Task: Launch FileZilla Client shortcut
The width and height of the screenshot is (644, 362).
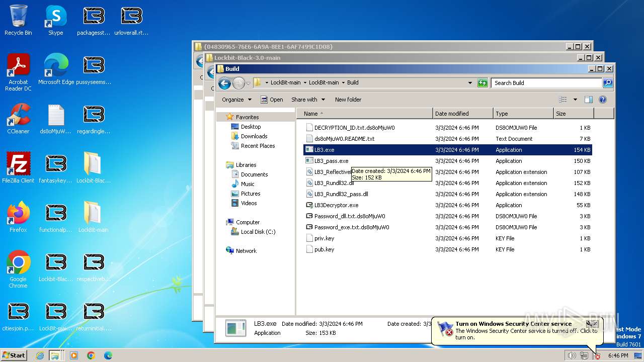Action: [18, 168]
